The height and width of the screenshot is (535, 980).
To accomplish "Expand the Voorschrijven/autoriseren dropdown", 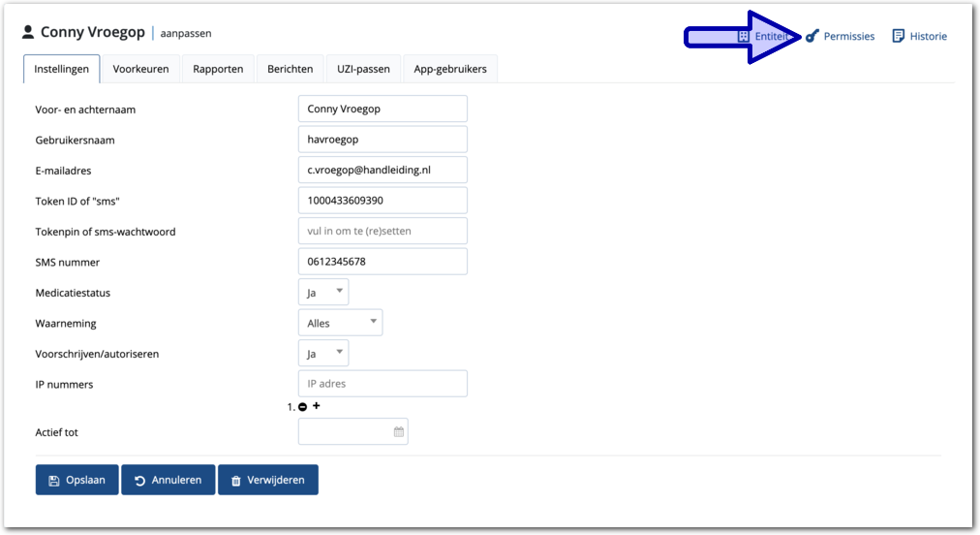I will click(x=323, y=354).
